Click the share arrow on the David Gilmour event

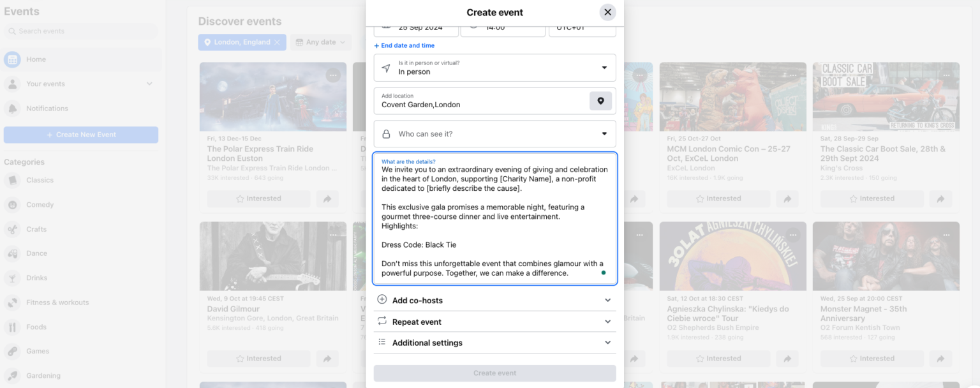coord(327,358)
